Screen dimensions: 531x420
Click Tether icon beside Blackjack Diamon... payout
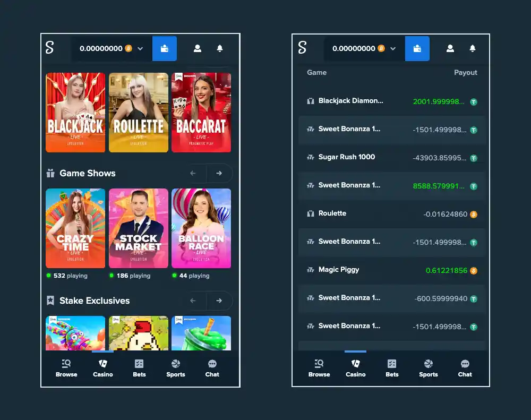(x=474, y=102)
